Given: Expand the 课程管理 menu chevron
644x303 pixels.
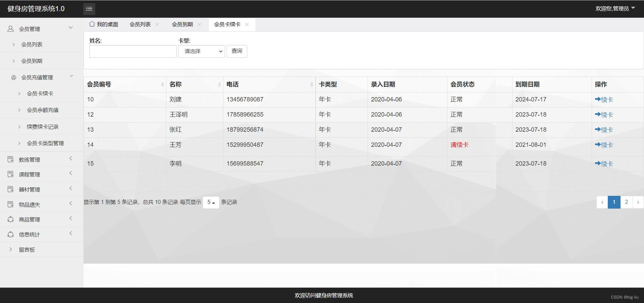Looking at the screenshot, I should click(71, 173).
